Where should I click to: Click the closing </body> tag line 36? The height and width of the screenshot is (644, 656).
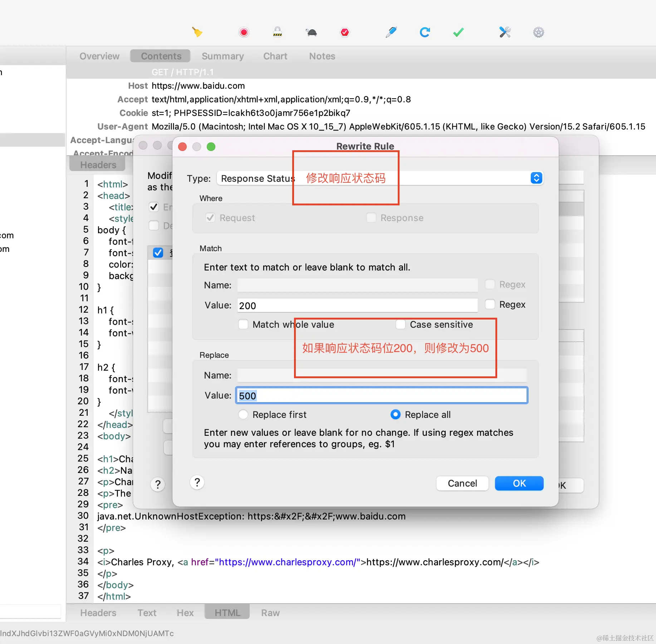point(116,585)
